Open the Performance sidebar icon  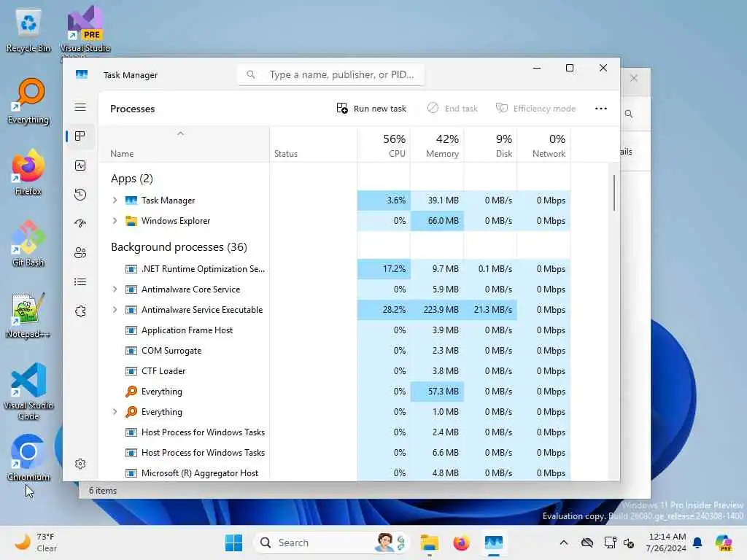coord(80,166)
